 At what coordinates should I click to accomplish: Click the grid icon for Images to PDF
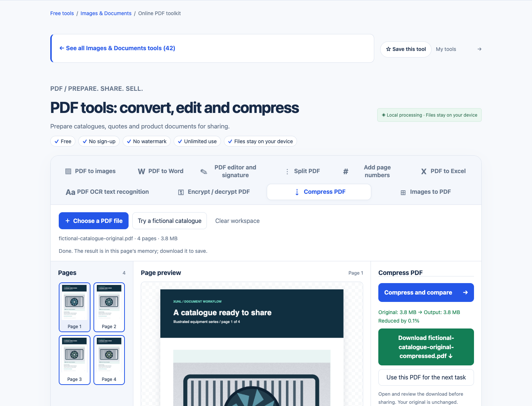pos(403,192)
